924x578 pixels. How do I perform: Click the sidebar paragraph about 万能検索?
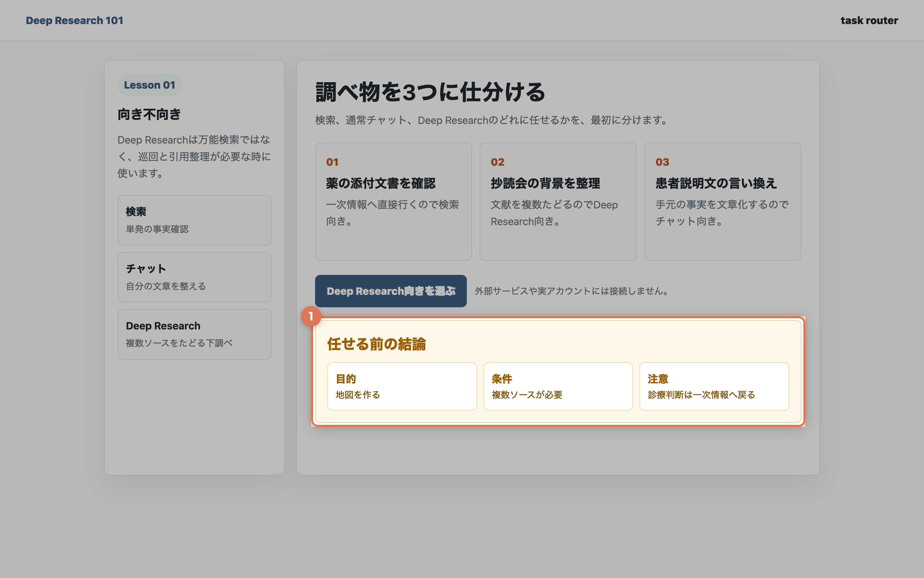(x=194, y=156)
